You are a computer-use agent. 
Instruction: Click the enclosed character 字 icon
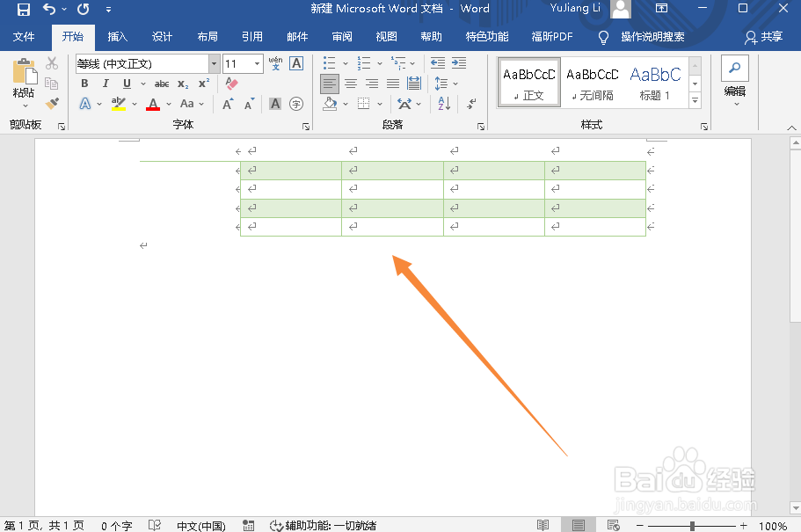(296, 104)
